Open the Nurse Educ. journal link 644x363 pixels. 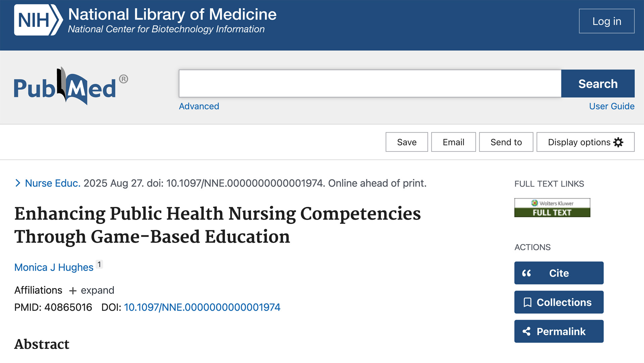coord(53,183)
